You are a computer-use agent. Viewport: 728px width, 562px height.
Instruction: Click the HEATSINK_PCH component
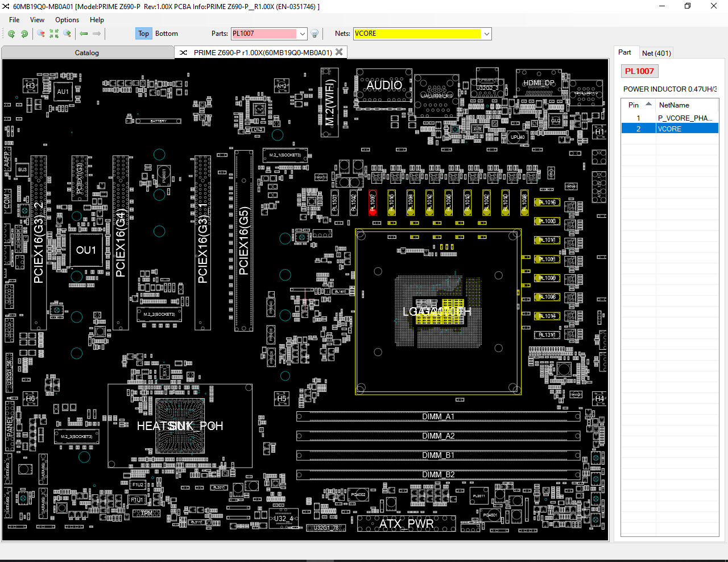180,425
